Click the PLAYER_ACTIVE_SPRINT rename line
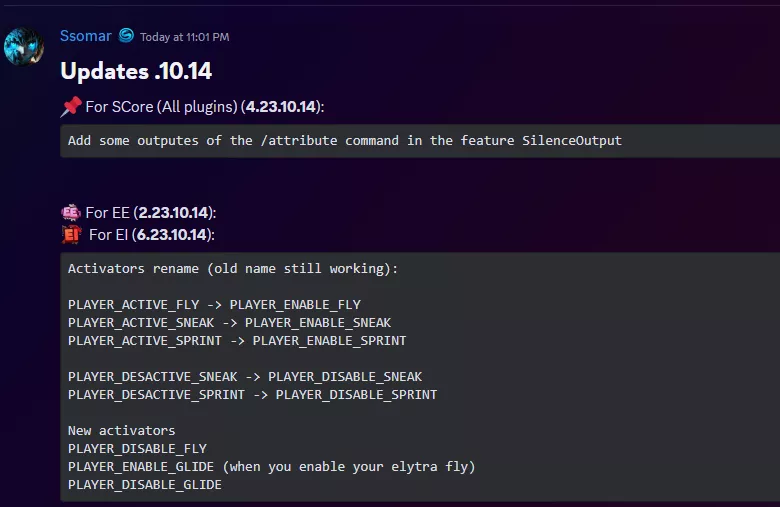This screenshot has height=507, width=780. [x=237, y=340]
